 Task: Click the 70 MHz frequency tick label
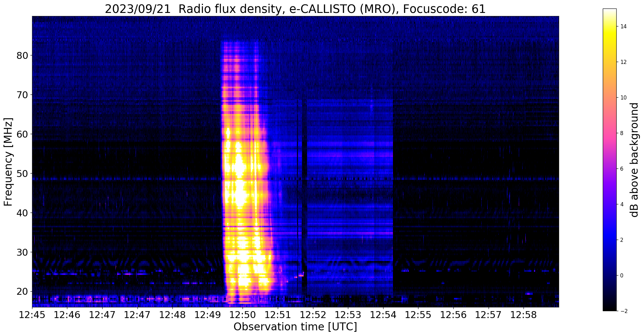point(22,95)
